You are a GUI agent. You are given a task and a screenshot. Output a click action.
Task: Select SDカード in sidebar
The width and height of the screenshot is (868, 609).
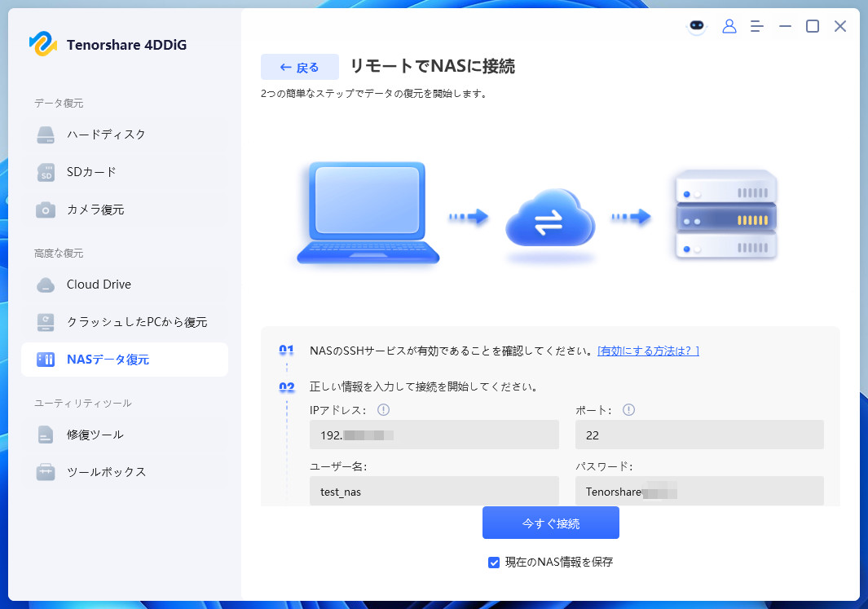125,172
